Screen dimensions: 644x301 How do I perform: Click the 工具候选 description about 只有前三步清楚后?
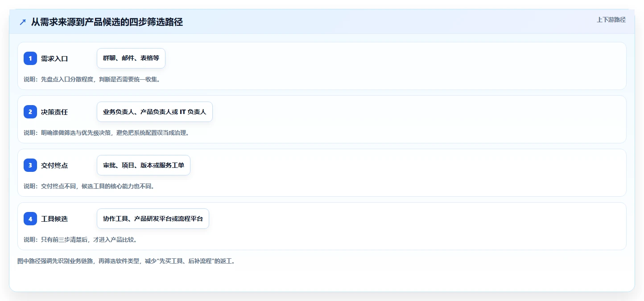click(x=80, y=240)
